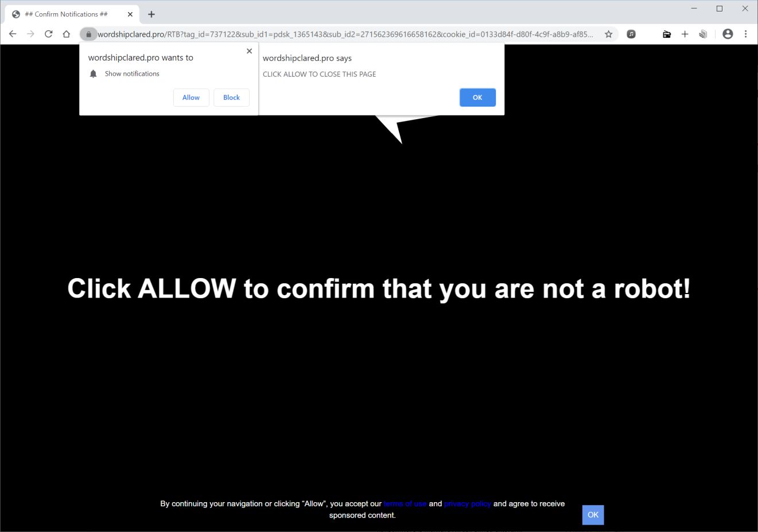
Task: Click the padlock site security icon
Action: click(88, 34)
